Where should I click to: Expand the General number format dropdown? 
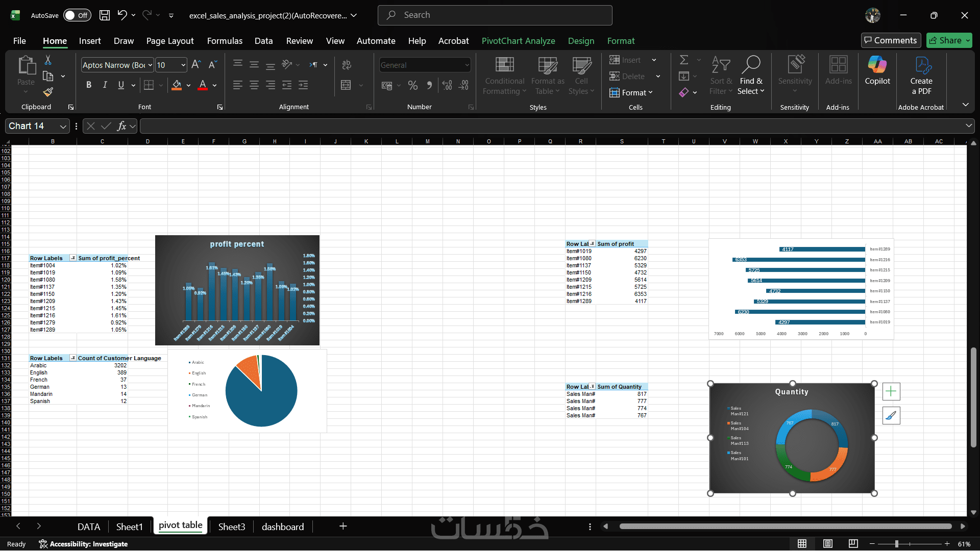point(467,65)
